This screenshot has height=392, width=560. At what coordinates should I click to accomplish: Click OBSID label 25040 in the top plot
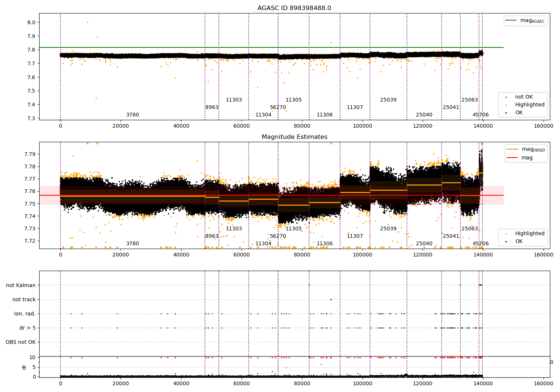pyautogui.click(x=424, y=115)
